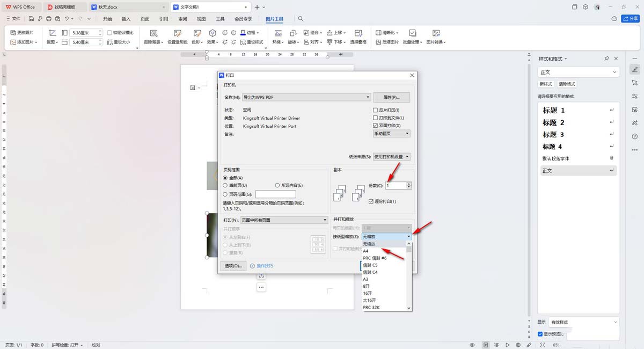This screenshot has height=349, width=644.
Task: Click the 选择窗格 selection pane icon
Action: click(358, 33)
